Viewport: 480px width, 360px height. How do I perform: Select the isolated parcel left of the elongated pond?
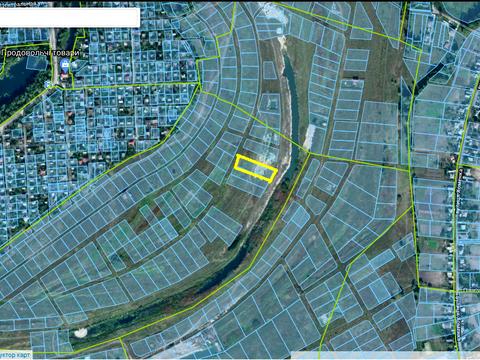(x=269, y=70)
